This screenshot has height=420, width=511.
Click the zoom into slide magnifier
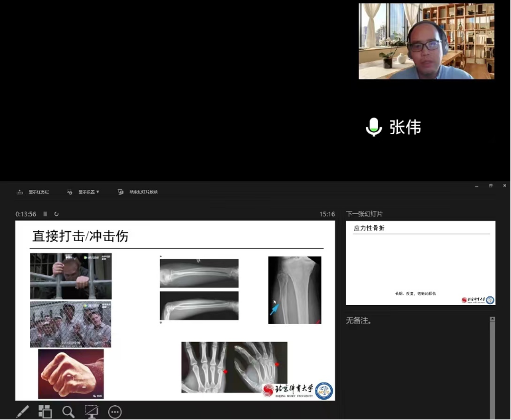(x=68, y=411)
